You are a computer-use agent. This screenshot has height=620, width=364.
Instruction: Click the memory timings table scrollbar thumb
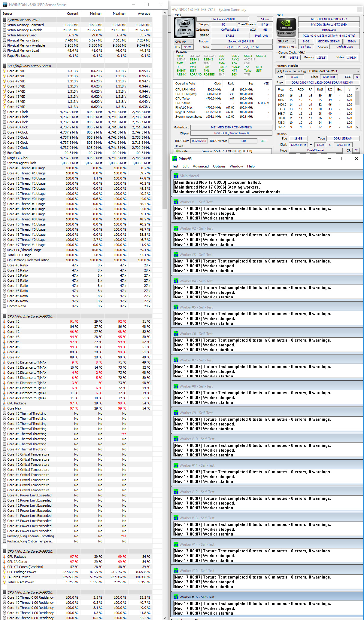[357, 98]
